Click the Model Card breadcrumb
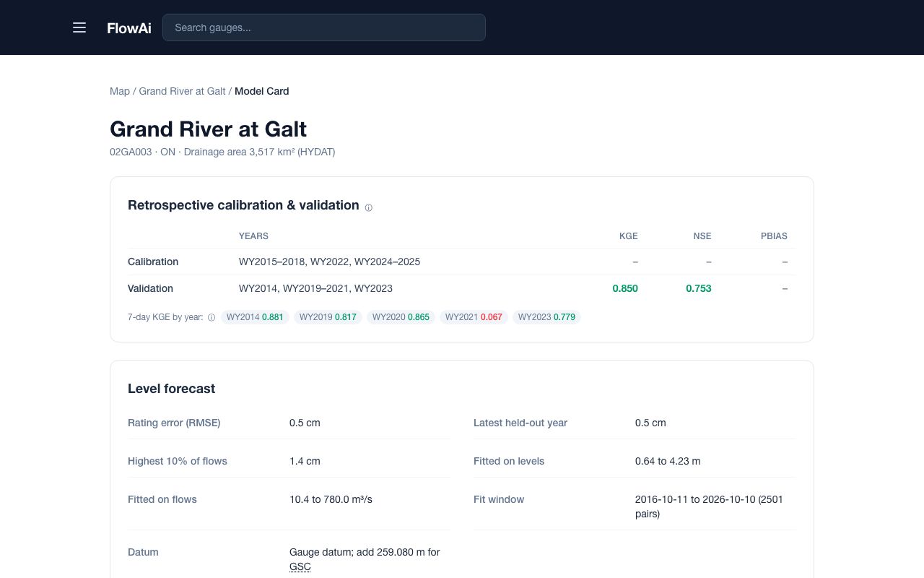The image size is (924, 578). tap(262, 91)
